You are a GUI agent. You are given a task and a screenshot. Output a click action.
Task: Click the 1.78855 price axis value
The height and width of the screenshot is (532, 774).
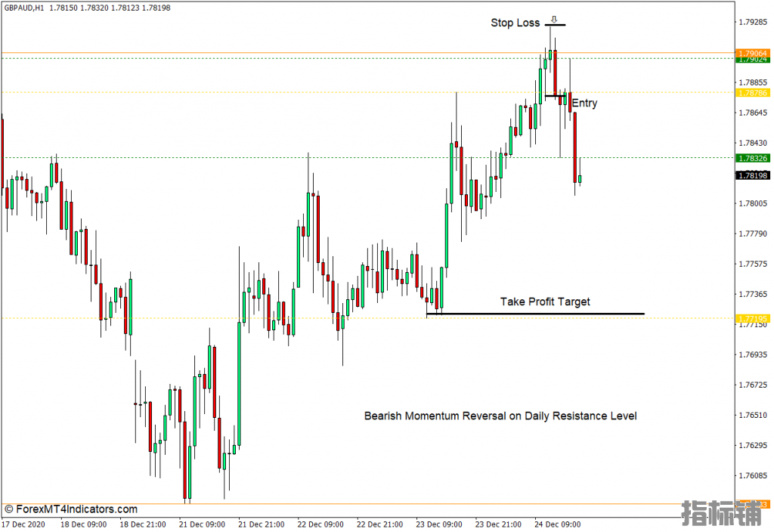(753, 82)
